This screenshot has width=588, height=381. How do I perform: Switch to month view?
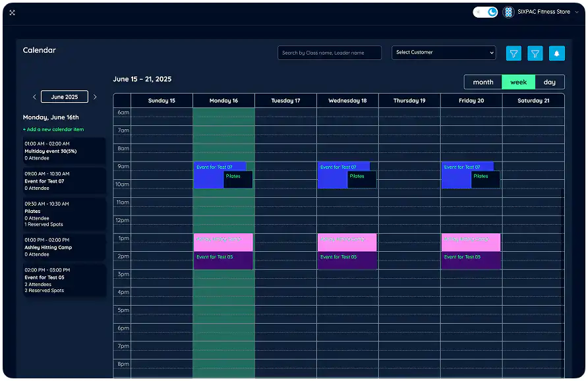pos(483,82)
